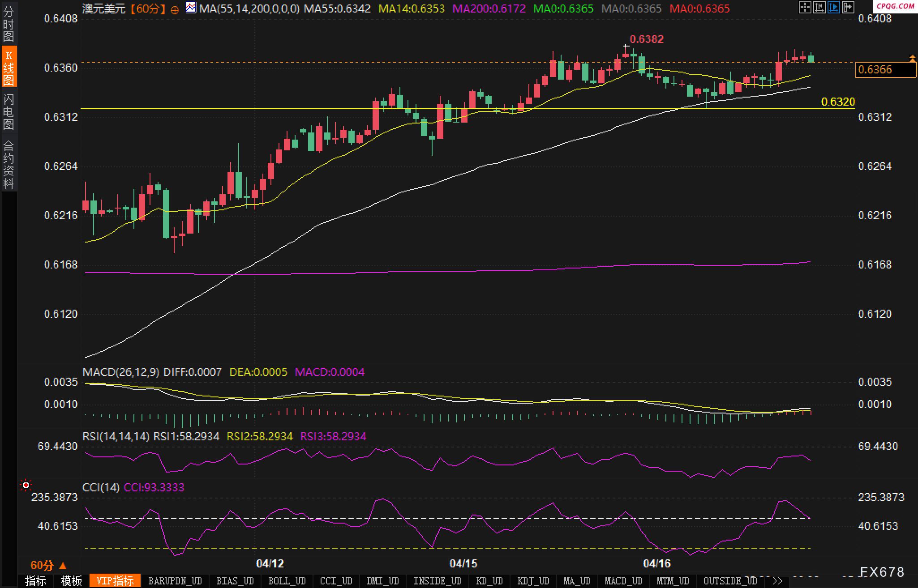Click the 04/16 date label
The image size is (918, 588).
pyautogui.click(x=656, y=563)
